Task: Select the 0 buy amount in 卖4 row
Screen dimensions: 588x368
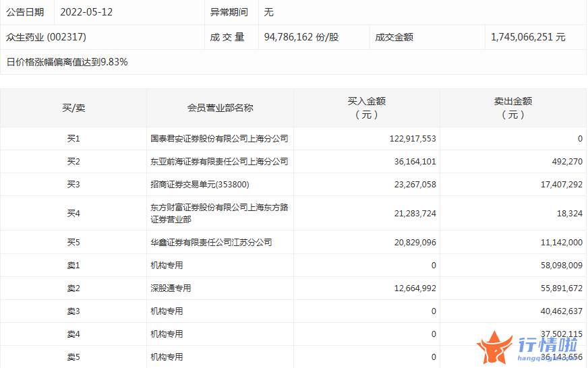Action: point(434,334)
